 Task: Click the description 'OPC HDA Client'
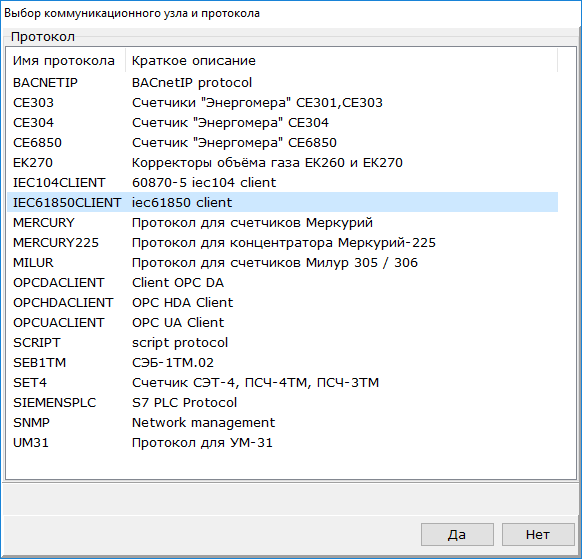pos(183,303)
